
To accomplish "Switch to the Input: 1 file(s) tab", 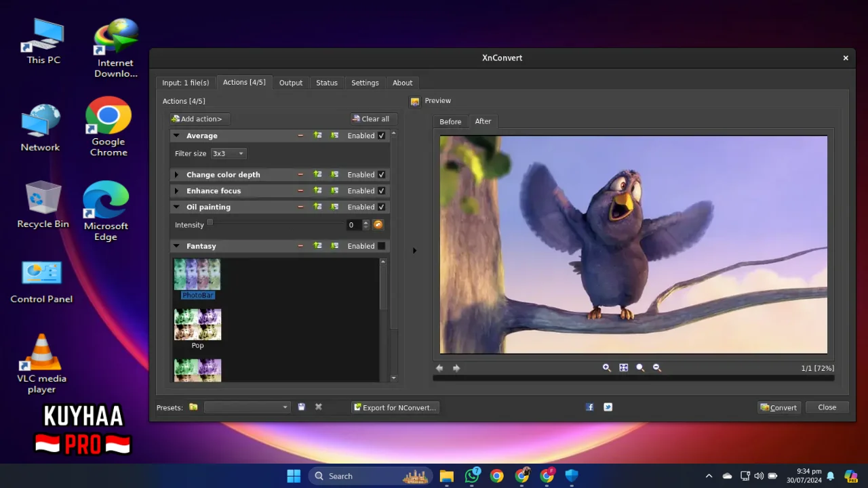I will point(185,83).
